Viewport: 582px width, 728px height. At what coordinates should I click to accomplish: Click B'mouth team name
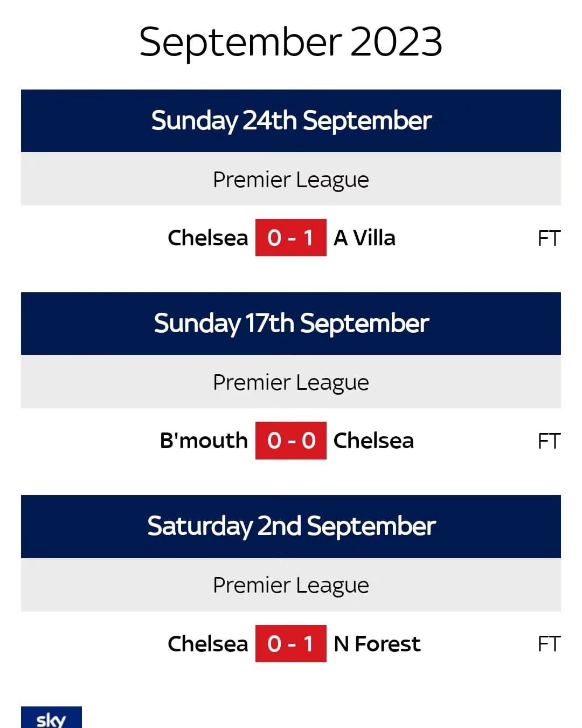pos(204,441)
